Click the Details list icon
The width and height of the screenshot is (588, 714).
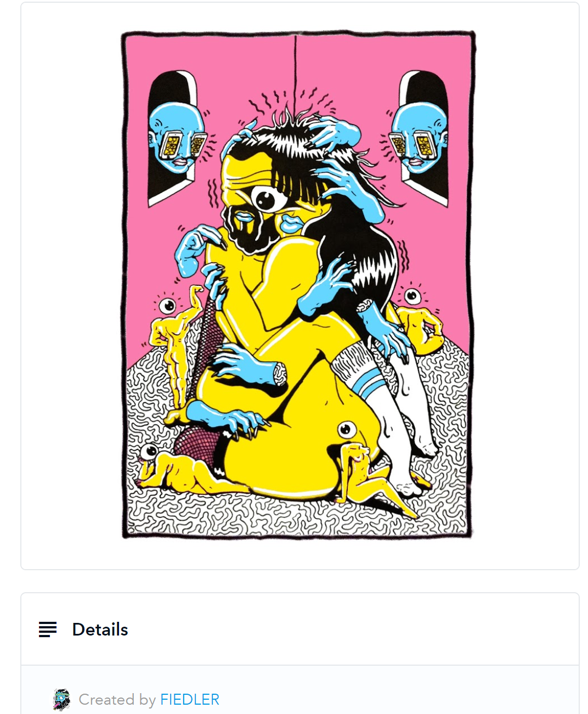48,629
